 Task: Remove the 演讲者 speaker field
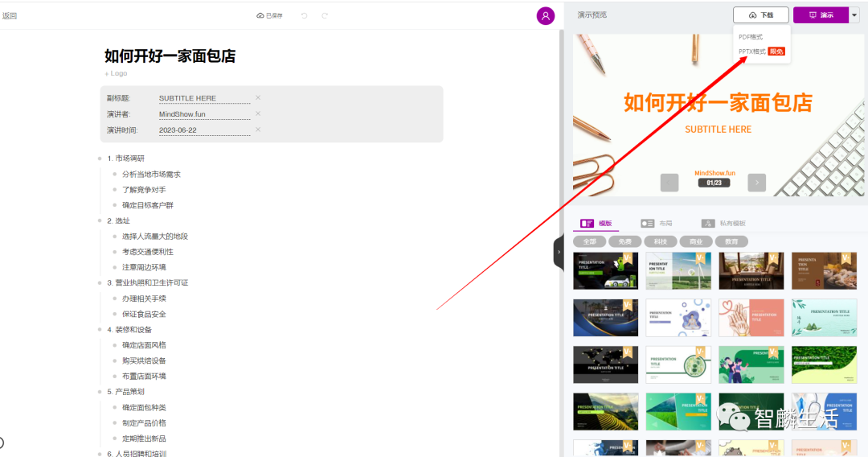tap(258, 113)
